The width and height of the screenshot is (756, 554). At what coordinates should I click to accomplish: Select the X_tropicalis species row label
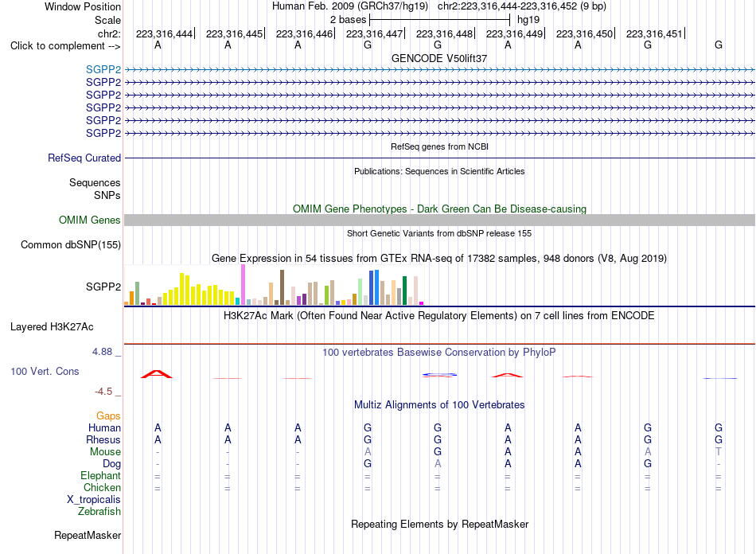point(94,500)
